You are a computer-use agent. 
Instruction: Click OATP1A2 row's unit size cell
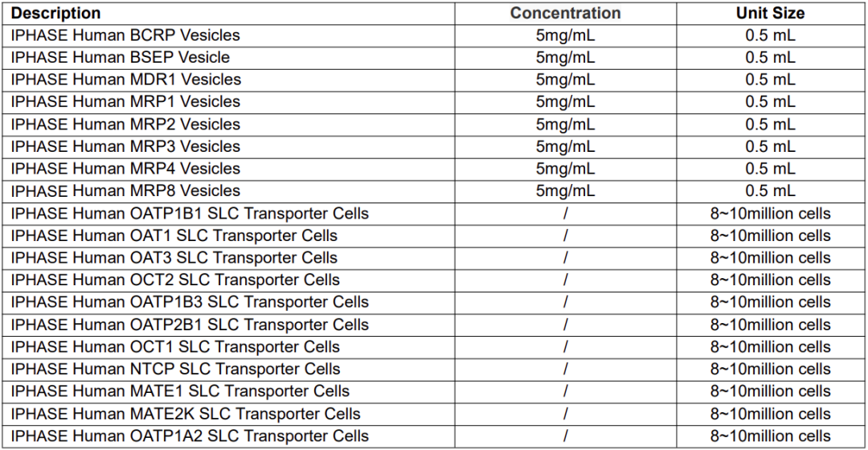[770, 436]
